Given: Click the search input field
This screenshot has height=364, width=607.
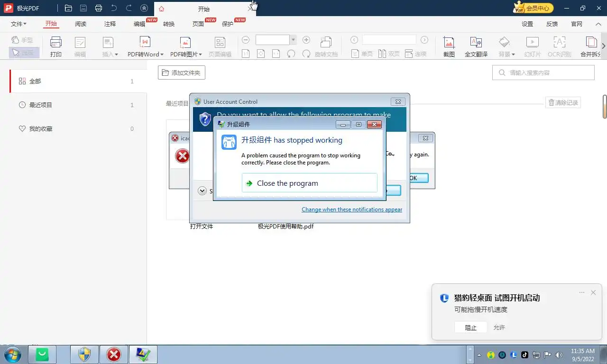Looking at the screenshot, I should coord(543,73).
